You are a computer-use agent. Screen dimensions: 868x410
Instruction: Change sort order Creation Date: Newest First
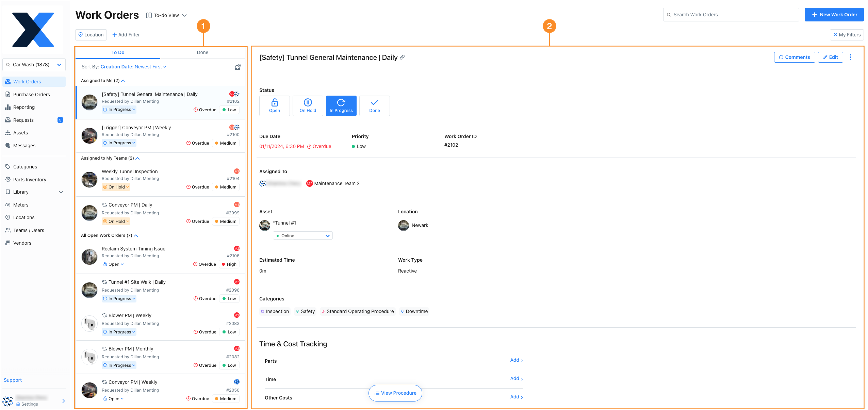(x=133, y=67)
